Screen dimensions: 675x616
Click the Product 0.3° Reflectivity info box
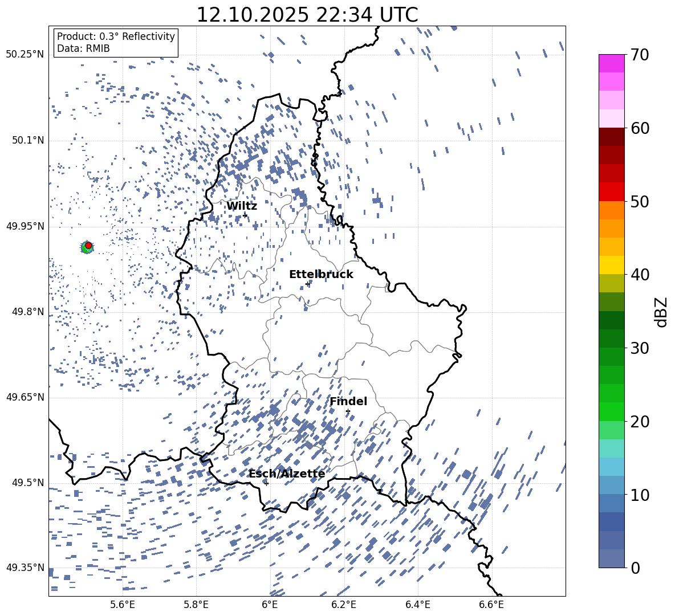click(x=116, y=43)
